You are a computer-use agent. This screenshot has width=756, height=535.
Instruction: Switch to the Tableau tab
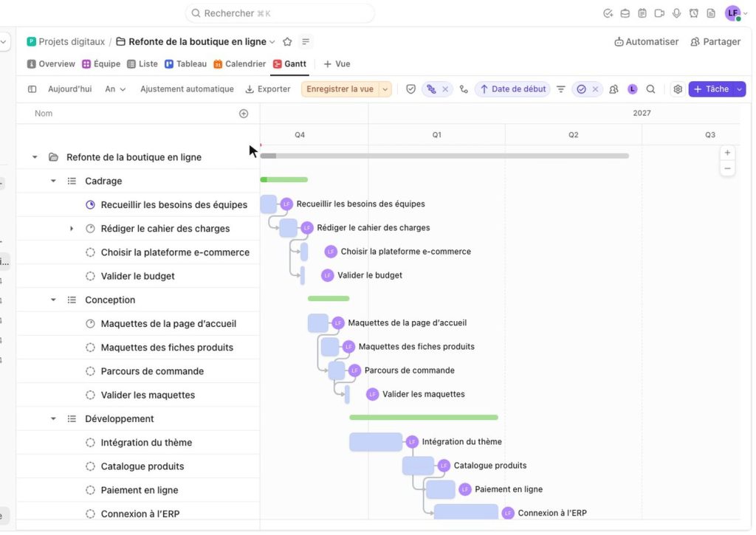point(185,64)
